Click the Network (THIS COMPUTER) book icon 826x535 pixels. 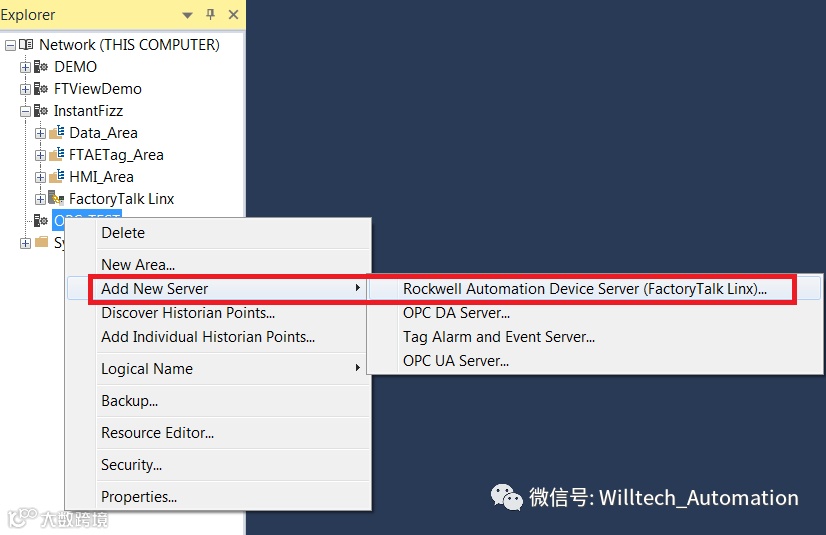pyautogui.click(x=26, y=45)
